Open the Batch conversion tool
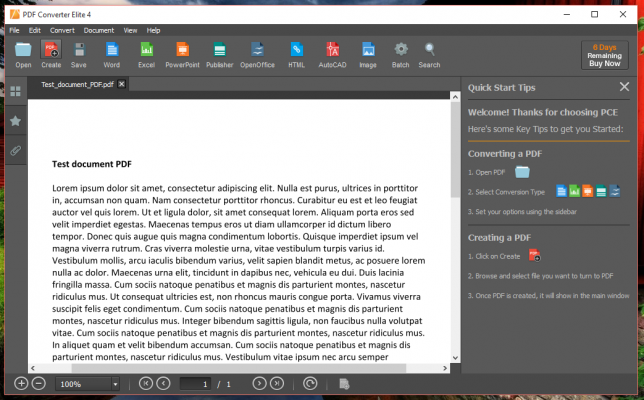Viewport: 644px width, 400px height. coord(400,54)
